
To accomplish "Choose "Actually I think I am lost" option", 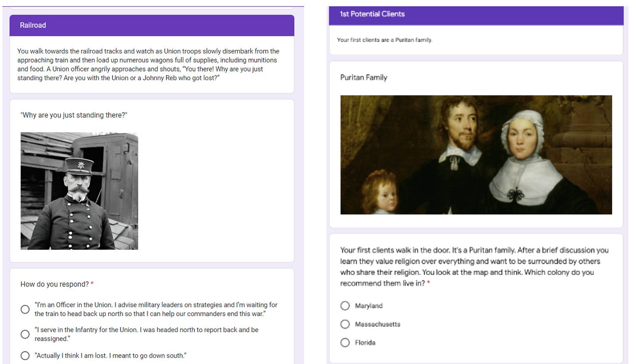I will click(x=25, y=356).
